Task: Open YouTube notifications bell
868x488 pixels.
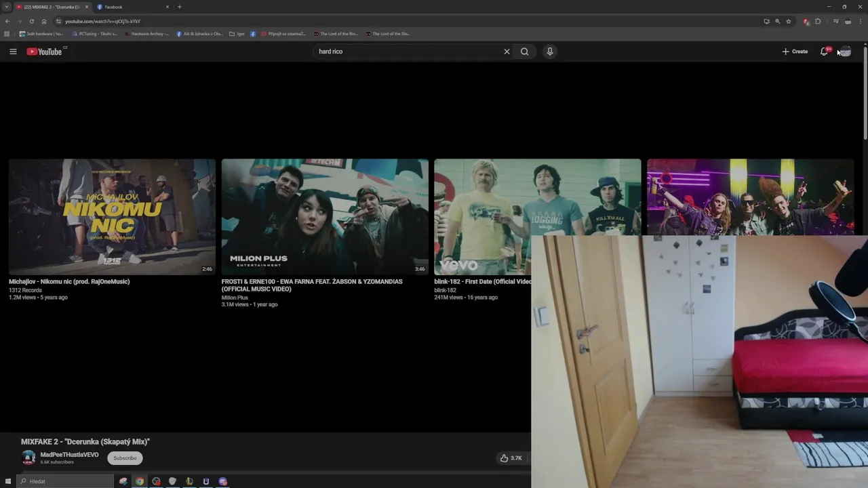Action: [825, 52]
